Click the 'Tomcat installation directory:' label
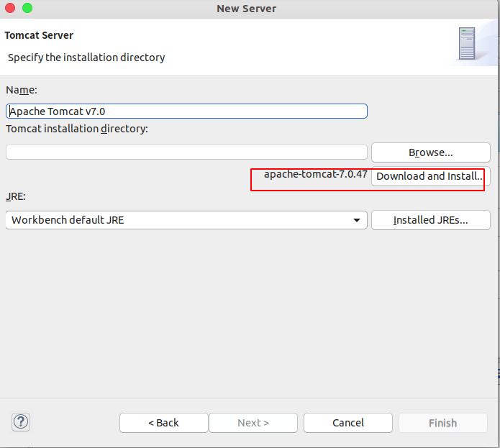This screenshot has width=500, height=448. point(77,129)
